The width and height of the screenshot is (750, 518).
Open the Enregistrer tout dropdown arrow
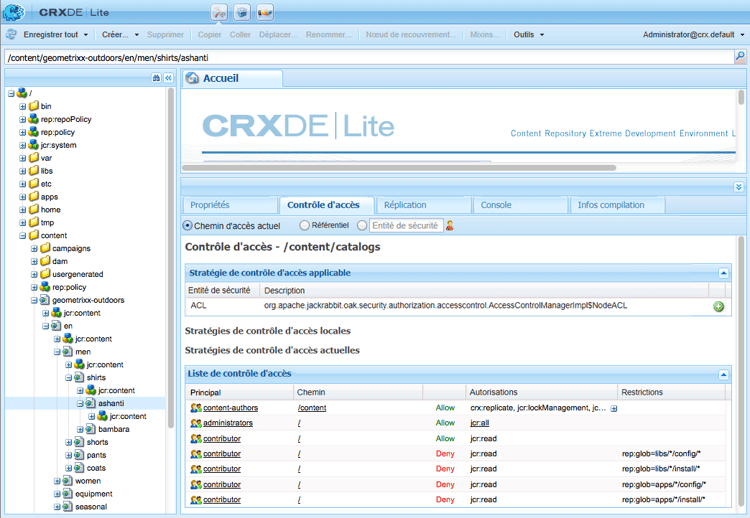pos(86,35)
